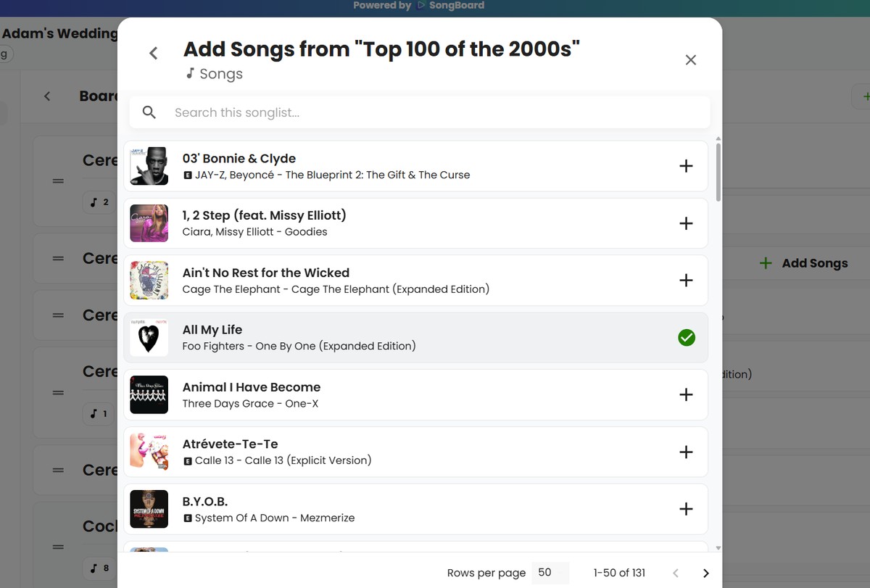Add B.Y.O.B. with plus icon

tap(686, 509)
